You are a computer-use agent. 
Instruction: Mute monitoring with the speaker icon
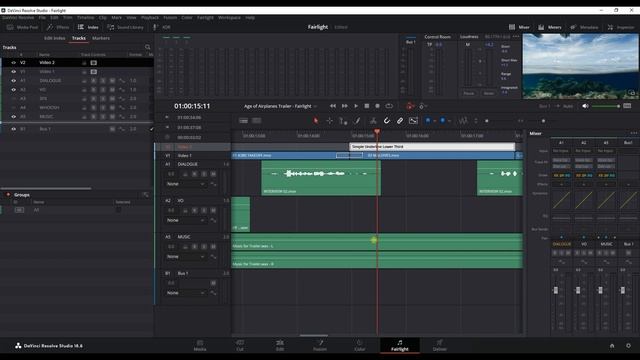click(x=585, y=106)
